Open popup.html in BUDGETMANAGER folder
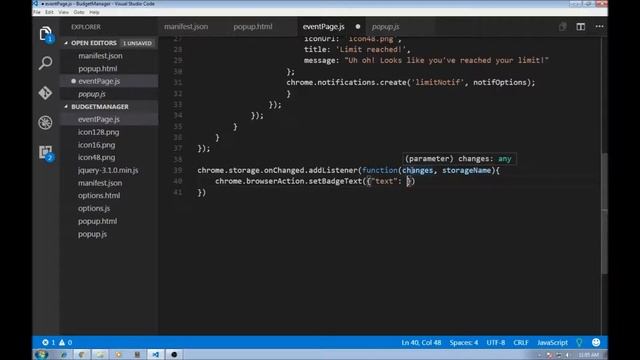This screenshot has height=360, width=640. (97, 221)
